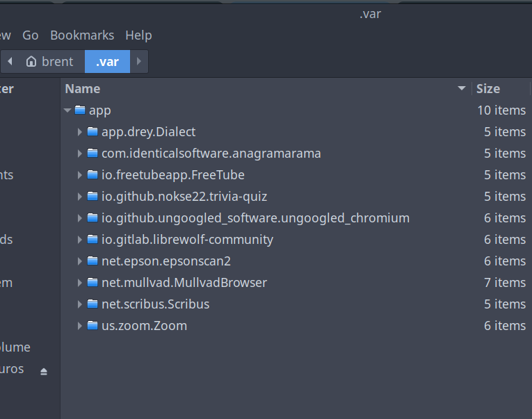The height and width of the screenshot is (419, 532).
Task: Expand the net.epson.epsonscan2 folder
Action: [80, 261]
